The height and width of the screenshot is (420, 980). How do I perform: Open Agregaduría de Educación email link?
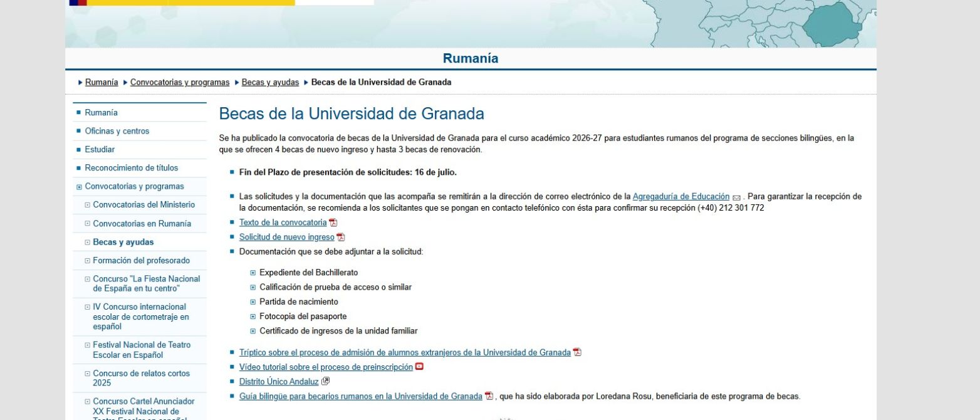tap(681, 196)
